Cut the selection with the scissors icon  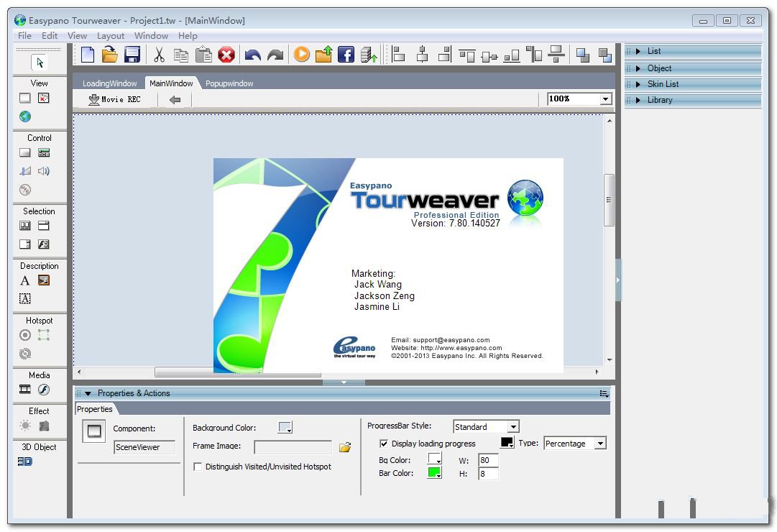pos(159,55)
